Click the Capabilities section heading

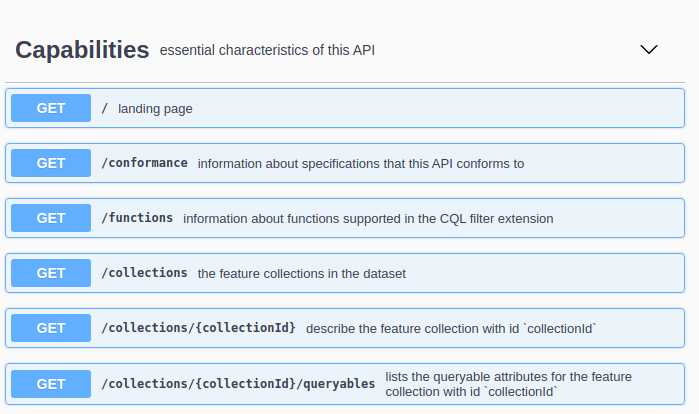[x=82, y=49]
